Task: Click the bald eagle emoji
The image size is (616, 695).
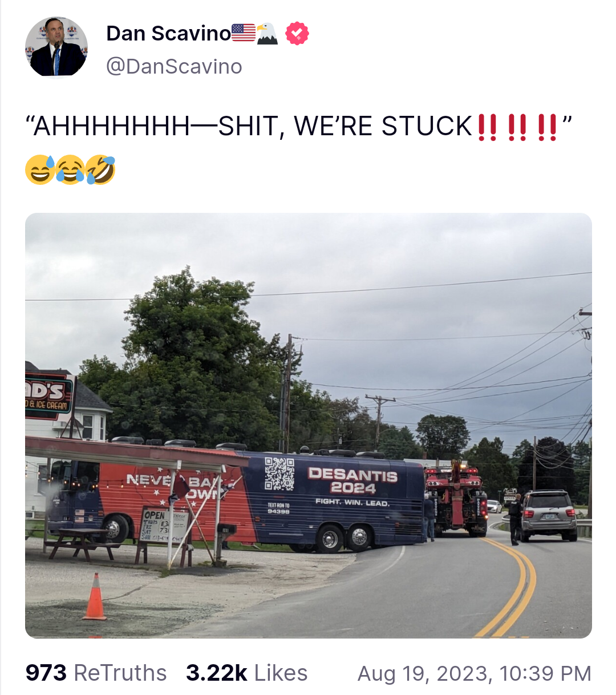Action: point(267,33)
